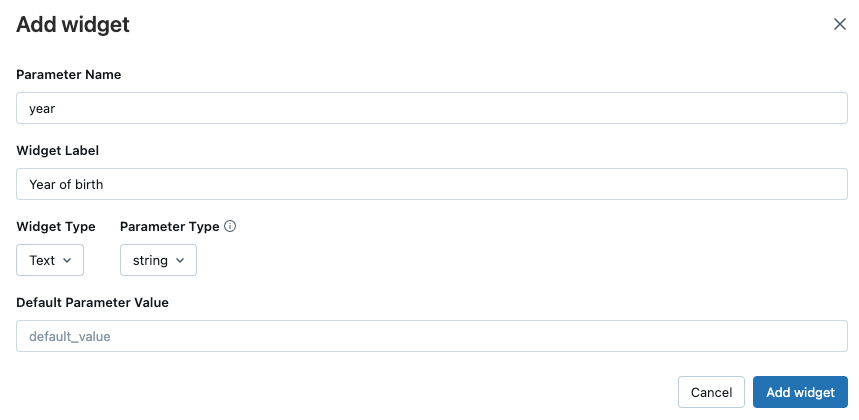The width and height of the screenshot is (859, 420).
Task: Click into the Widget Label field
Action: (x=432, y=184)
